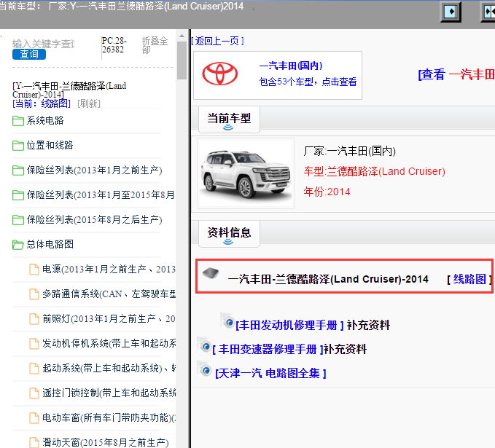Click the panel-right arrow toolbar button
Screen dimensions: 495x448
451,12
